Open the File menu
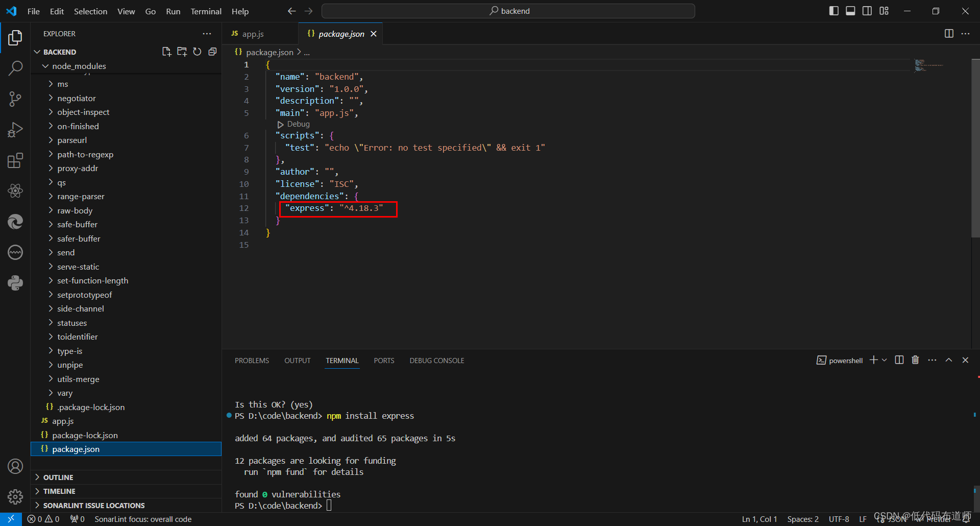This screenshot has height=526, width=980. click(x=34, y=11)
